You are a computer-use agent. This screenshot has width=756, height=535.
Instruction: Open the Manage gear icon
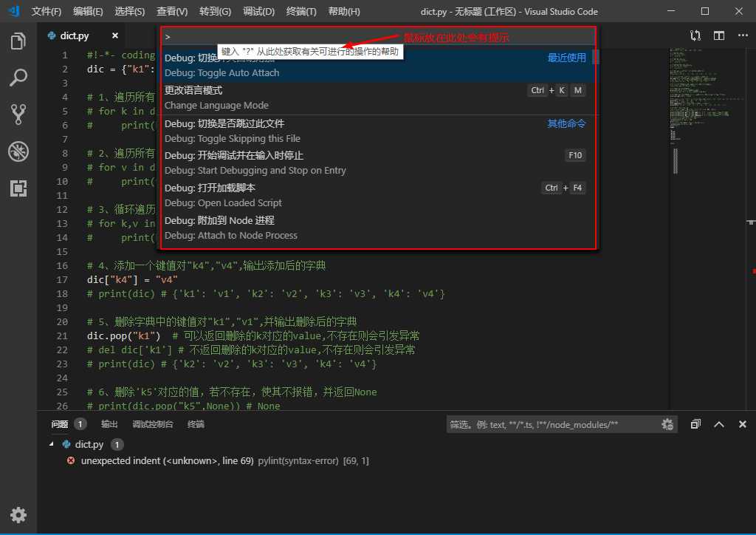(x=18, y=515)
